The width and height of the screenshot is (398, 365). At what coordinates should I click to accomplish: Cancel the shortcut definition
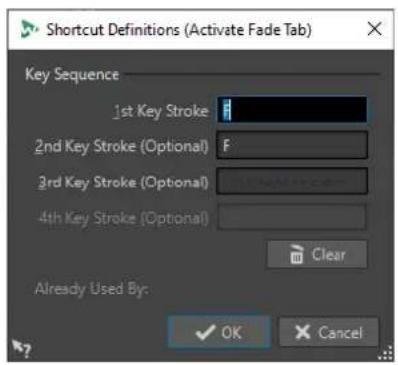(329, 332)
